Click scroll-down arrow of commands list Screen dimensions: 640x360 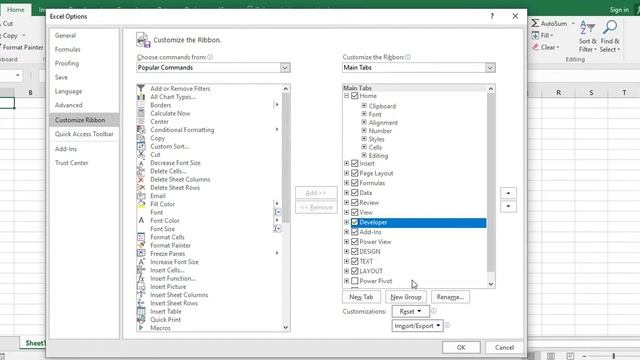coord(286,327)
